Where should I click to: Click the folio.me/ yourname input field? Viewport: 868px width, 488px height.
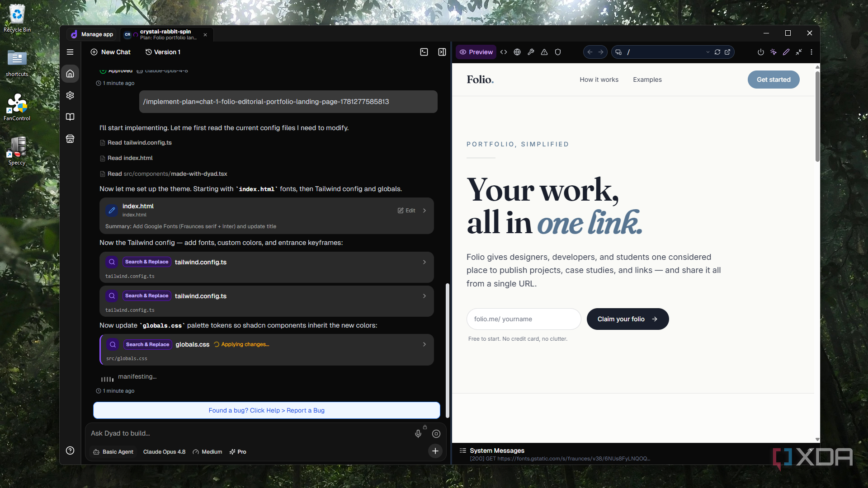click(524, 319)
